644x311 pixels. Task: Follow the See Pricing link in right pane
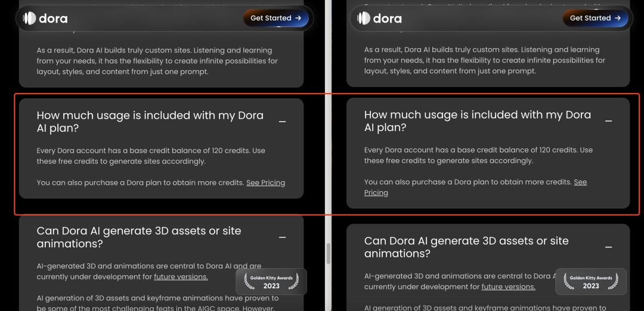click(580, 182)
